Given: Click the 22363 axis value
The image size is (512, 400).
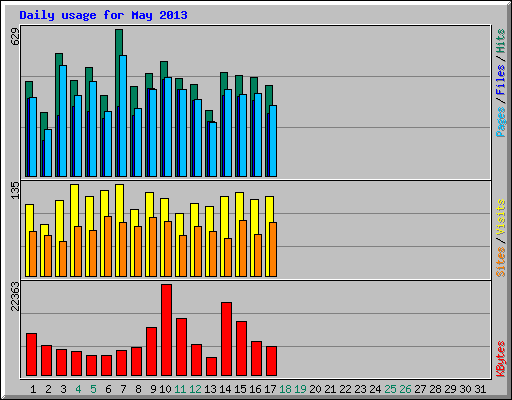Looking at the screenshot, I should 15,296.
